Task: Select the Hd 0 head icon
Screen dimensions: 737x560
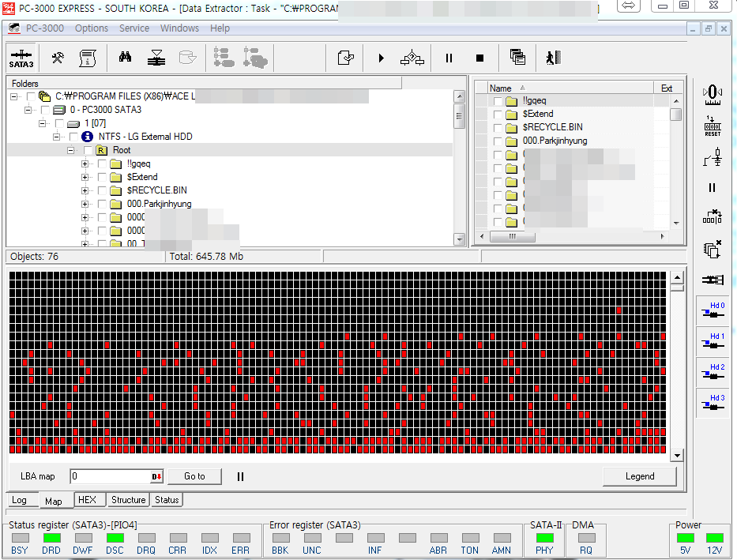Action: click(712, 310)
